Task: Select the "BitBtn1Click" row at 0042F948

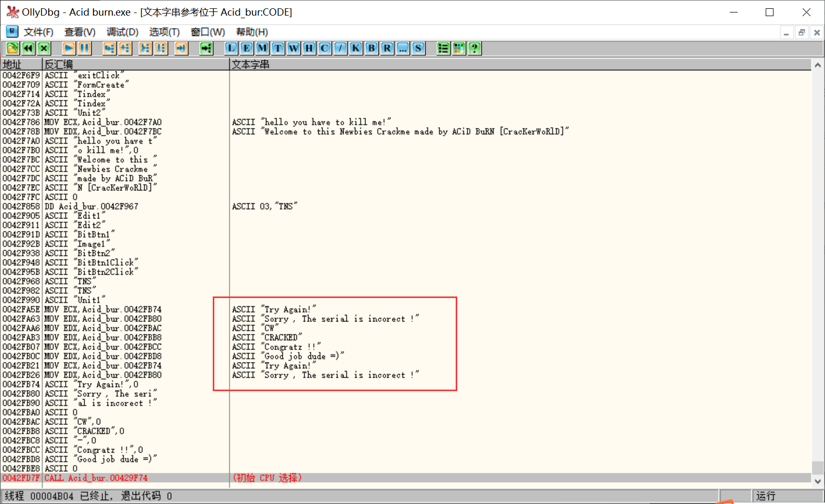Action: (x=406, y=263)
